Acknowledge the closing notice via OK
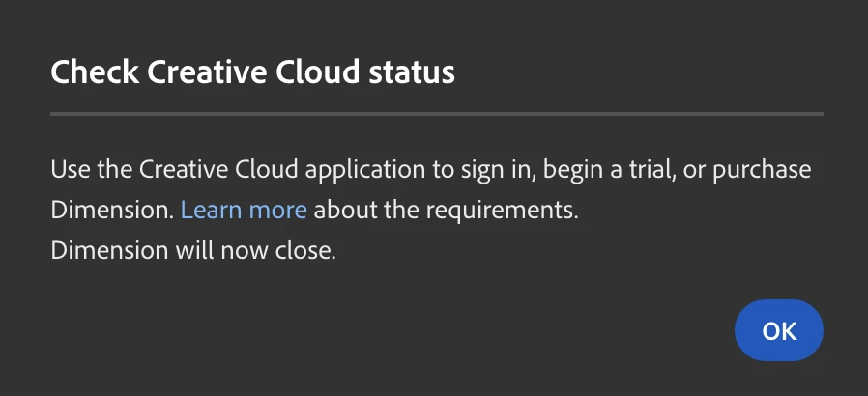Screen dimensions: 868x396 778,330
